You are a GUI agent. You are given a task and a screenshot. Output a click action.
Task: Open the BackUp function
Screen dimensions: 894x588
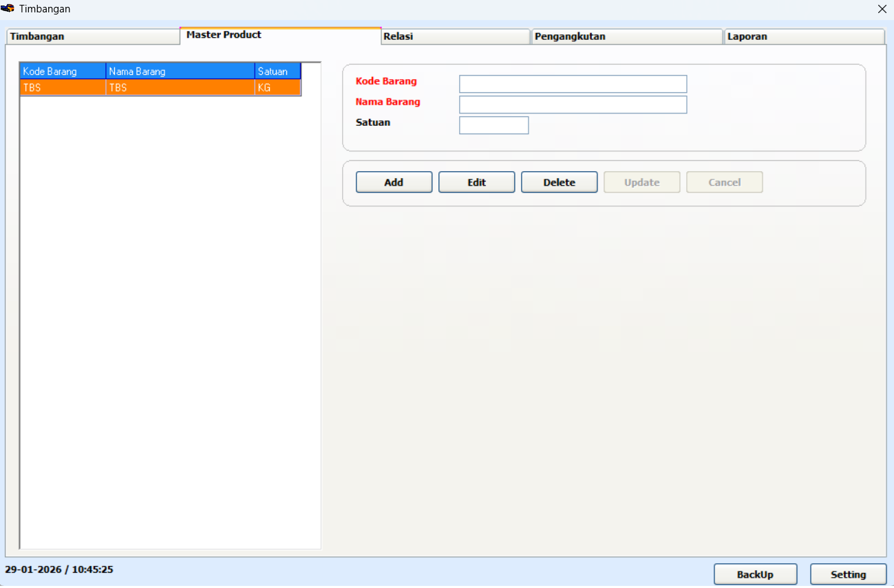click(755, 574)
